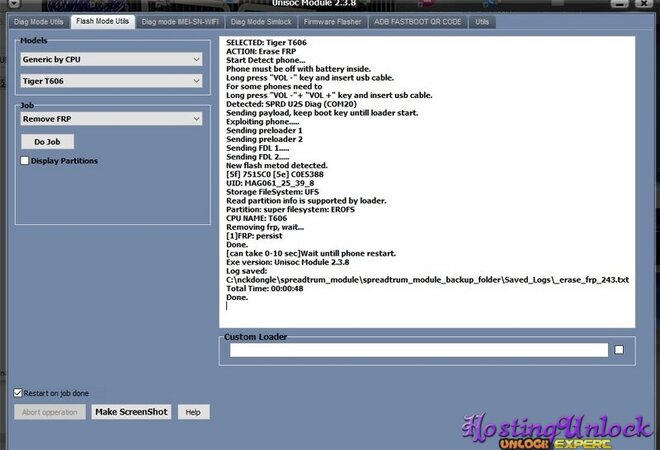Viewport: 660px width, 450px height.
Task: Expand the Generic by CPU dropdown
Action: point(111,59)
